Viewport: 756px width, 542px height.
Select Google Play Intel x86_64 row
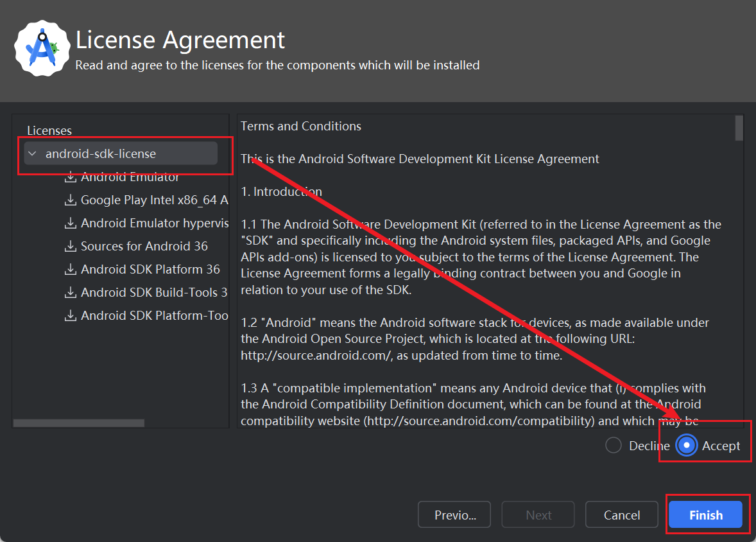pyautogui.click(x=146, y=200)
